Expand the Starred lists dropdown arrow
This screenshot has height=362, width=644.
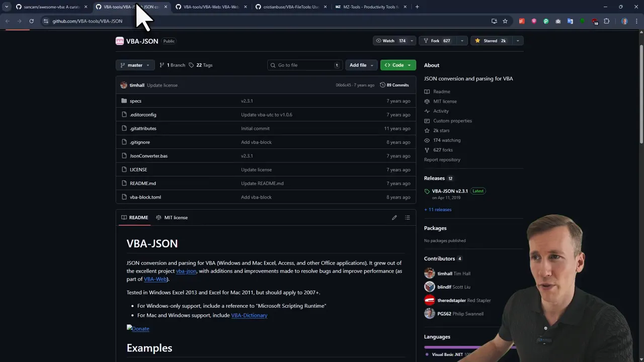point(517,41)
